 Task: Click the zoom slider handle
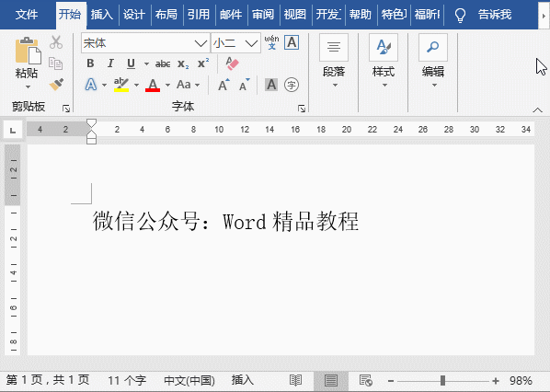[x=442, y=380]
